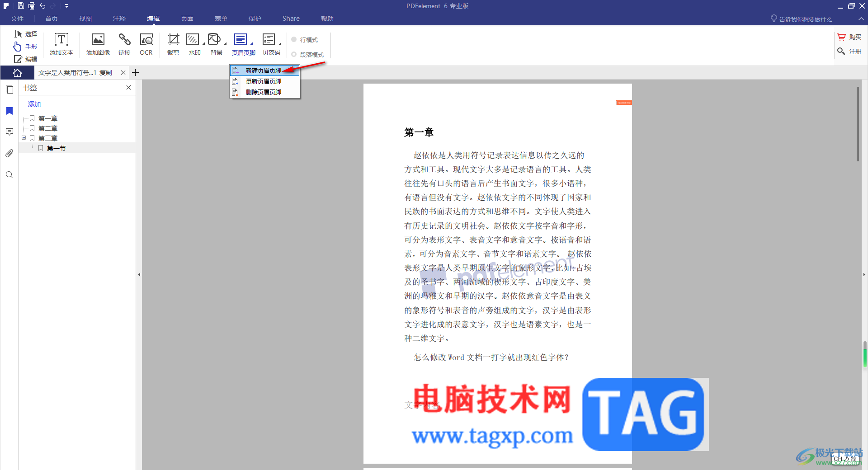Collapse left panel with arrow handle

click(139, 274)
